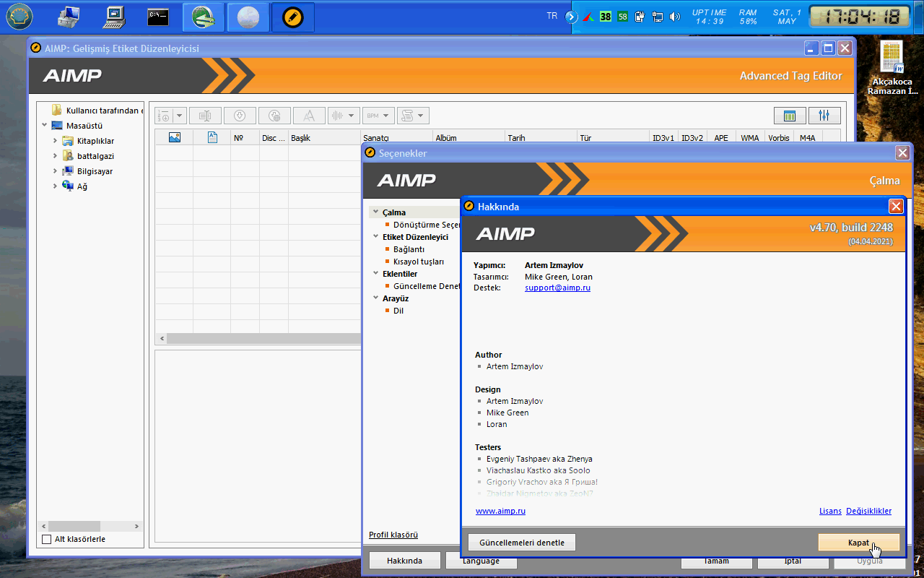The image size is (924, 578).
Task: Click the letter A text-case toolbar icon
Action: [309, 116]
